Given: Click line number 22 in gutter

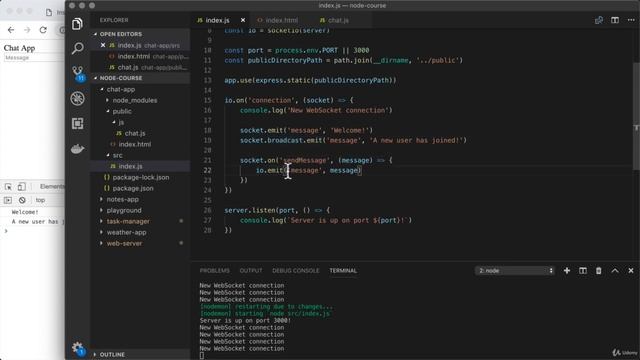Looking at the screenshot, I should (x=207, y=170).
